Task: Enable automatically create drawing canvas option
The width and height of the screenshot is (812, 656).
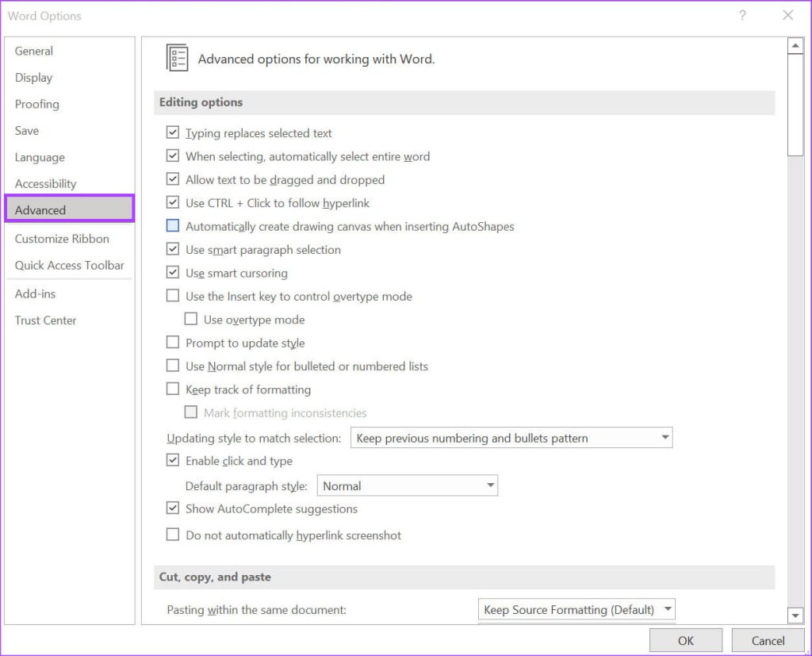Action: pos(173,226)
